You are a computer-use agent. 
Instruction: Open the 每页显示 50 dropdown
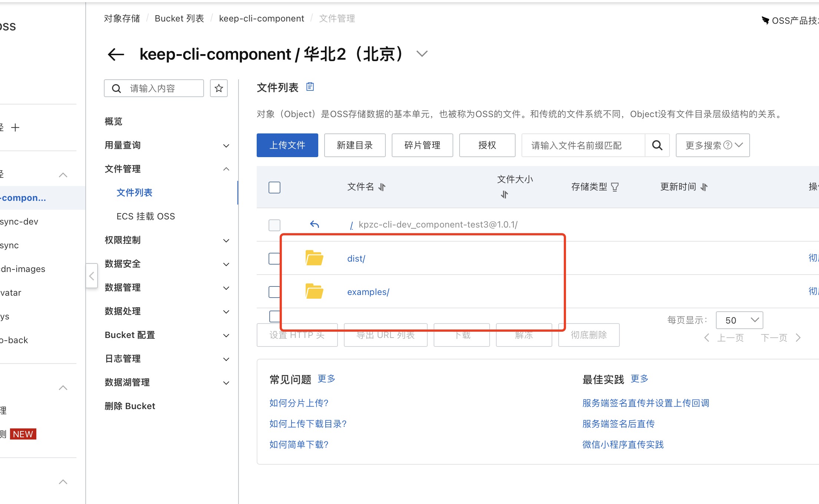(x=739, y=320)
